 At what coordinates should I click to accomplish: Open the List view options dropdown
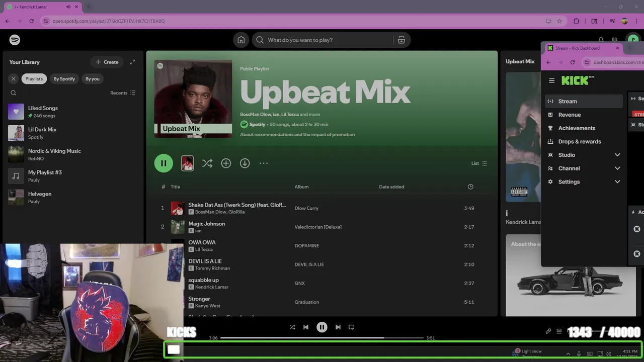point(479,163)
